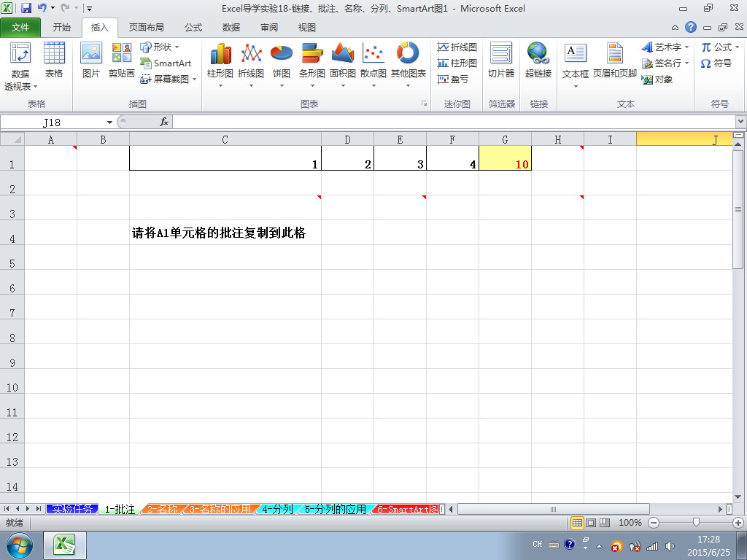
Task: Open the 图表 group dialog launcher
Action: coord(424,104)
